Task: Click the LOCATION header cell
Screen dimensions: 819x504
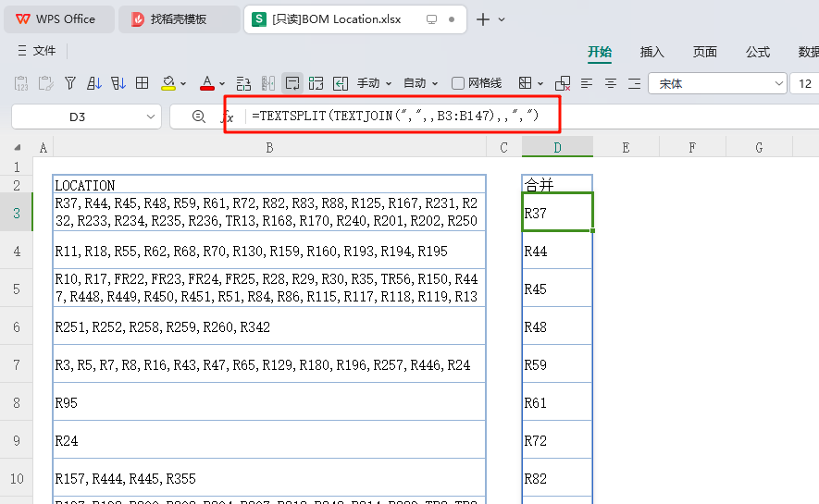Action: coord(269,185)
